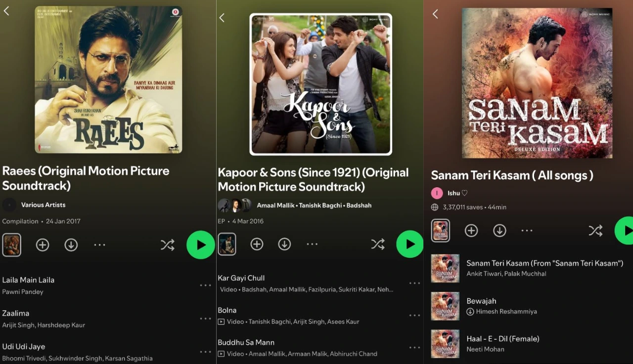Download the Sanam Teri Kasam playlist
633x364 pixels.
(499, 231)
